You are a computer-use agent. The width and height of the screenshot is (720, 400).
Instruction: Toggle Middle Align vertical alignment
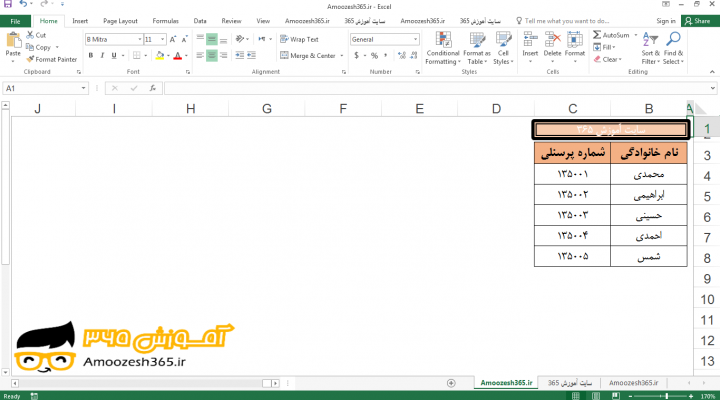212,39
